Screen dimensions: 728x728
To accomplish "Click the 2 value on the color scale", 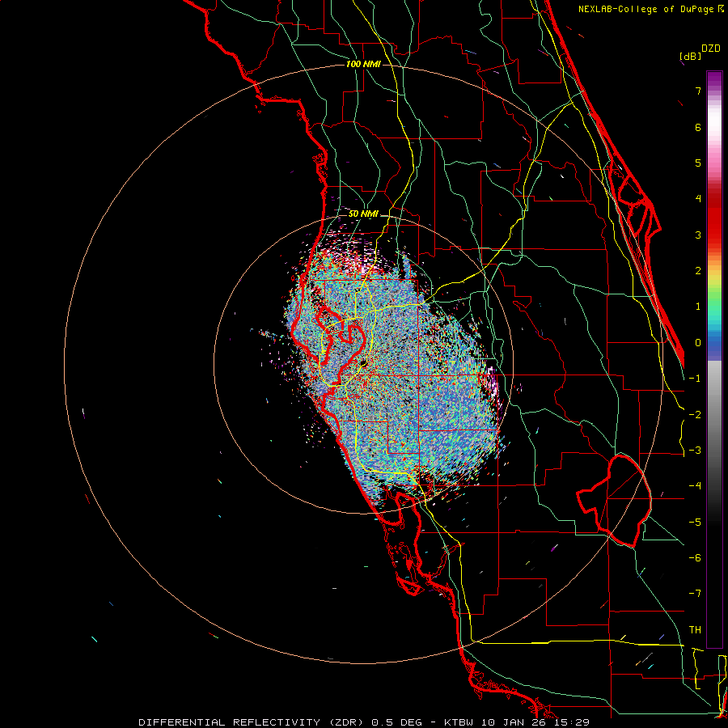I will point(698,271).
